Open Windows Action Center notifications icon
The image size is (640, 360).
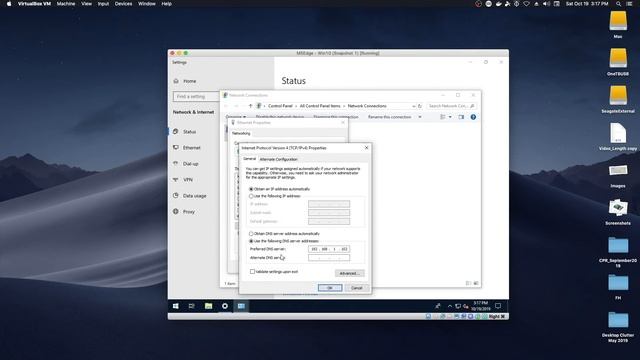[498, 306]
